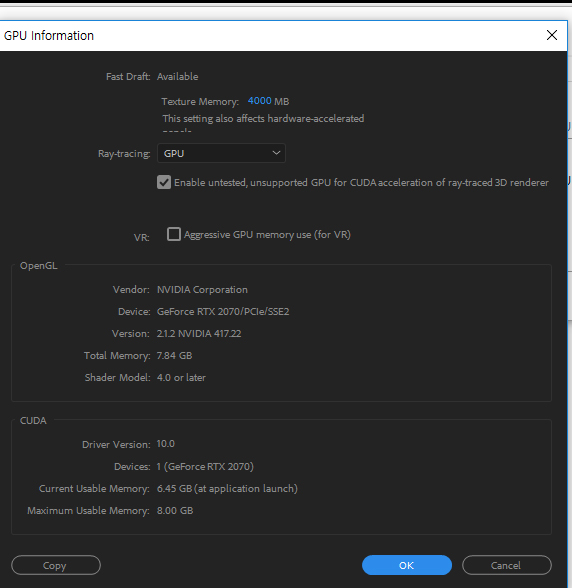The image size is (572, 588).
Task: Uncheck Enable untested, unsupported GPU checkbox
Action: point(164,182)
